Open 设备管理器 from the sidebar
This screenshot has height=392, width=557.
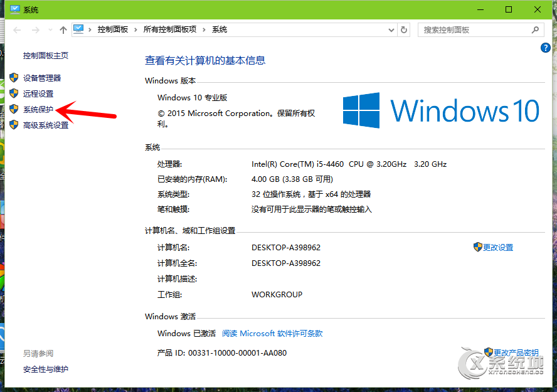coord(42,78)
